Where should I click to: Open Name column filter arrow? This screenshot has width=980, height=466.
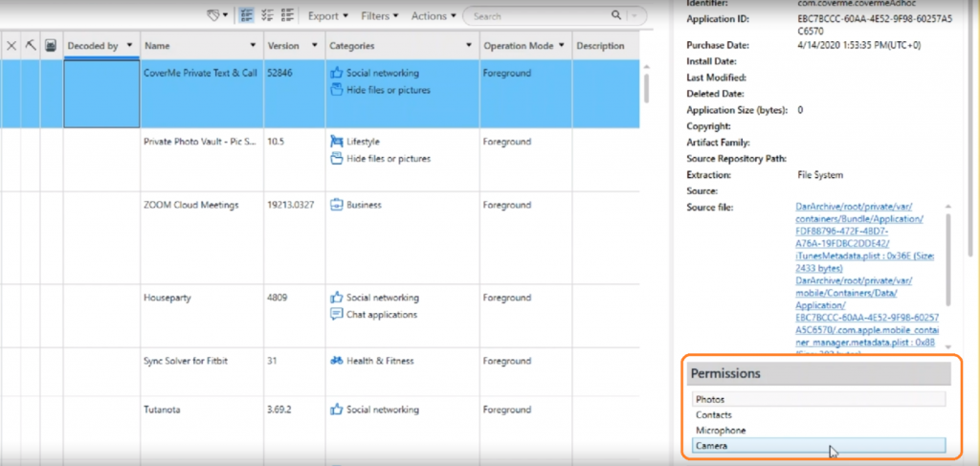(253, 46)
